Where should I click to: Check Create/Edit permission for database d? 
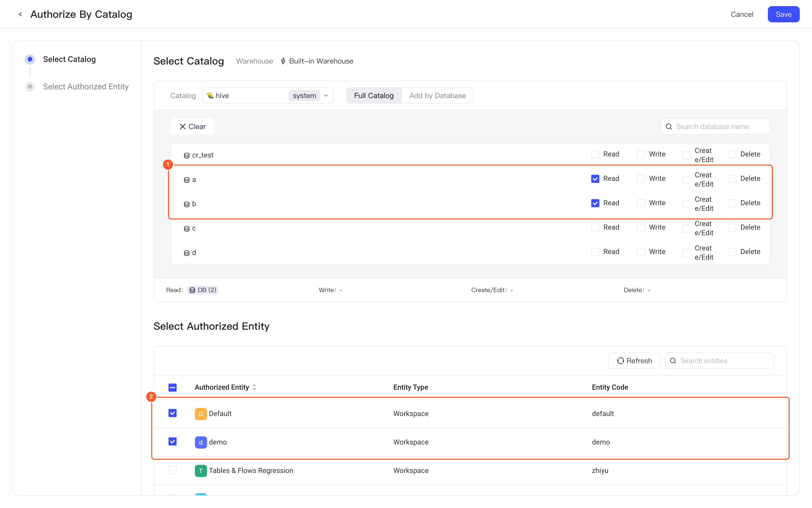(x=686, y=253)
